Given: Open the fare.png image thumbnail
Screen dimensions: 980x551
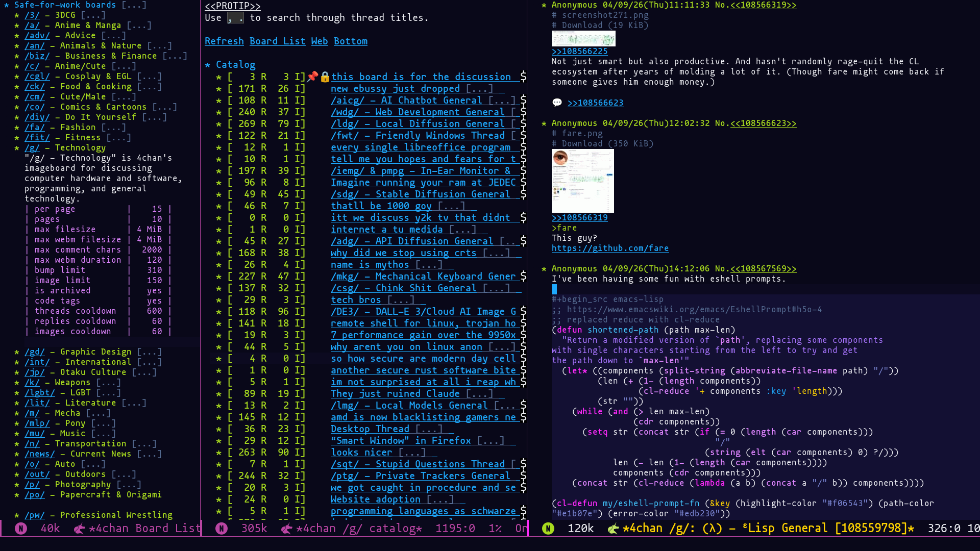Looking at the screenshot, I should tap(582, 181).
